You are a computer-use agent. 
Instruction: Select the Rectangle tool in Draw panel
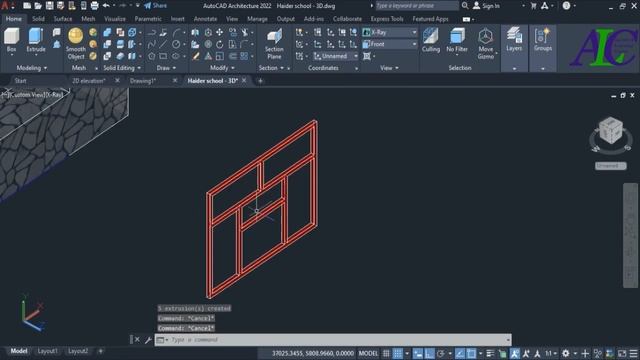pyautogui.click(x=163, y=56)
